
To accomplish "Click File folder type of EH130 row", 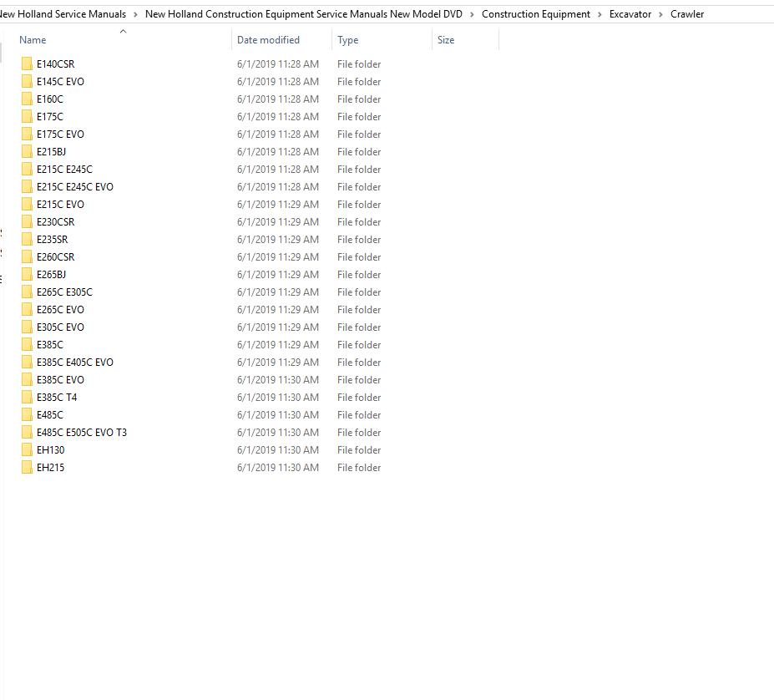I will [x=359, y=450].
